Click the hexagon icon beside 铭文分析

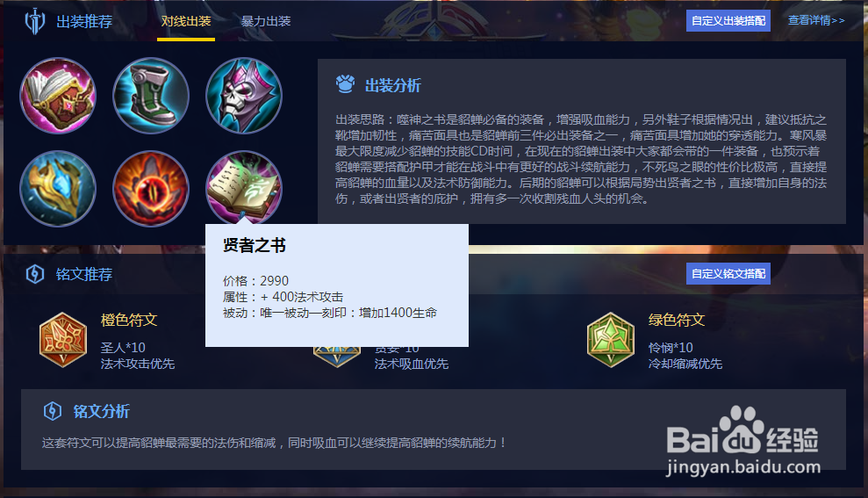53,411
